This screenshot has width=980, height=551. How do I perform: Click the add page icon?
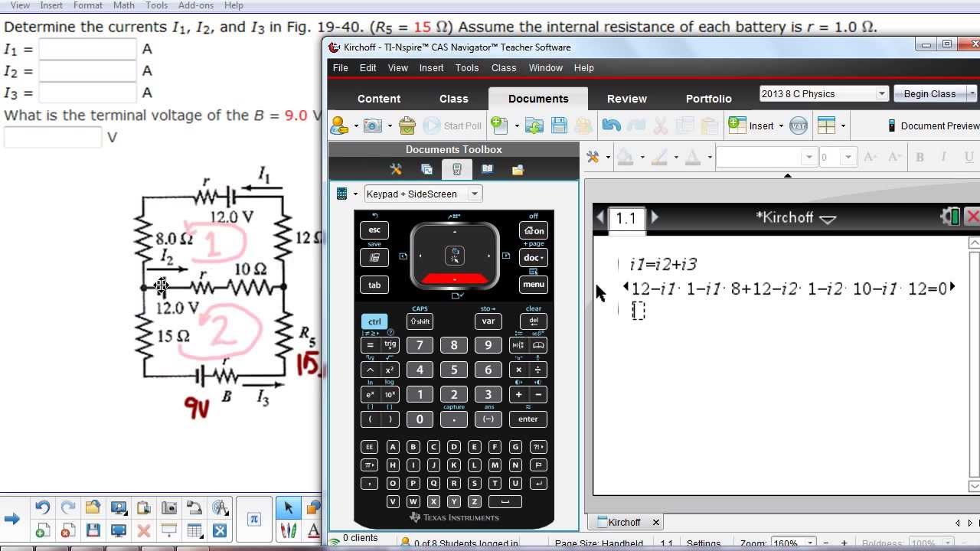42,530
